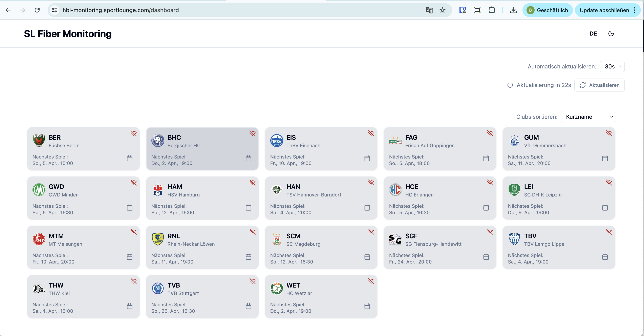Open the browser extensions puzzle icon
This screenshot has width=644, height=336.
[492, 10]
